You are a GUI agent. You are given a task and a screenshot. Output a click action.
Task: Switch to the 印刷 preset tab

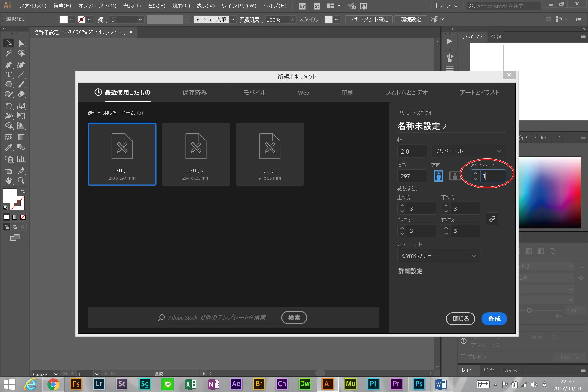pos(347,93)
